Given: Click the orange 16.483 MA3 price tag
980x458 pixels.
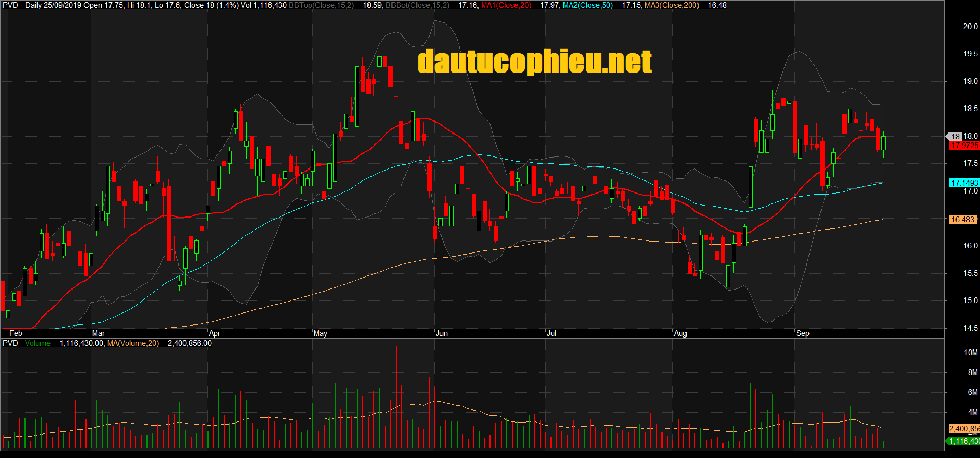Looking at the screenshot, I should pyautogui.click(x=962, y=220).
